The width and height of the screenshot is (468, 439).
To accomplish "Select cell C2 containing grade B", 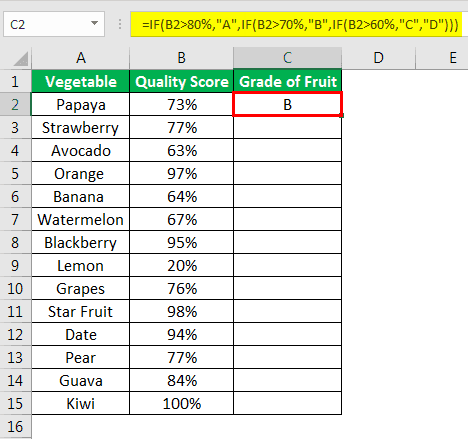I will tap(288, 105).
